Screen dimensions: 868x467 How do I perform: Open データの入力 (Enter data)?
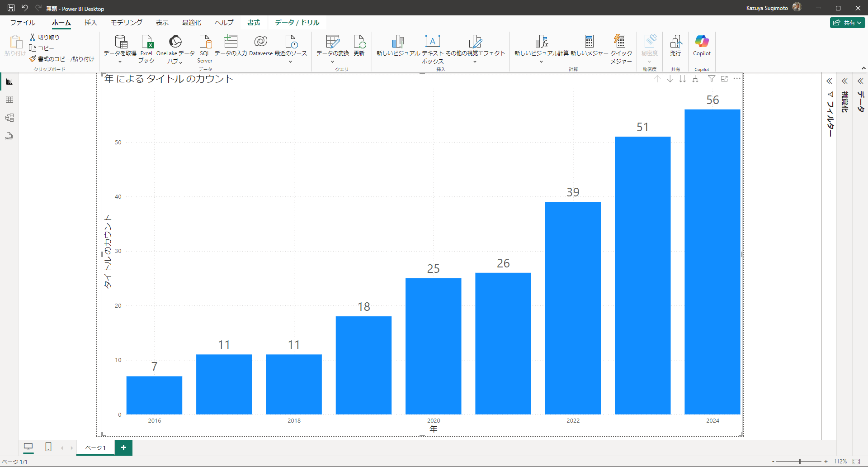tap(231, 46)
